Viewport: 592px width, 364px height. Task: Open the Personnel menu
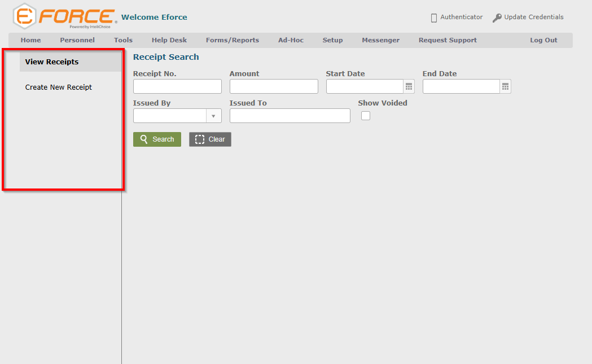click(77, 40)
